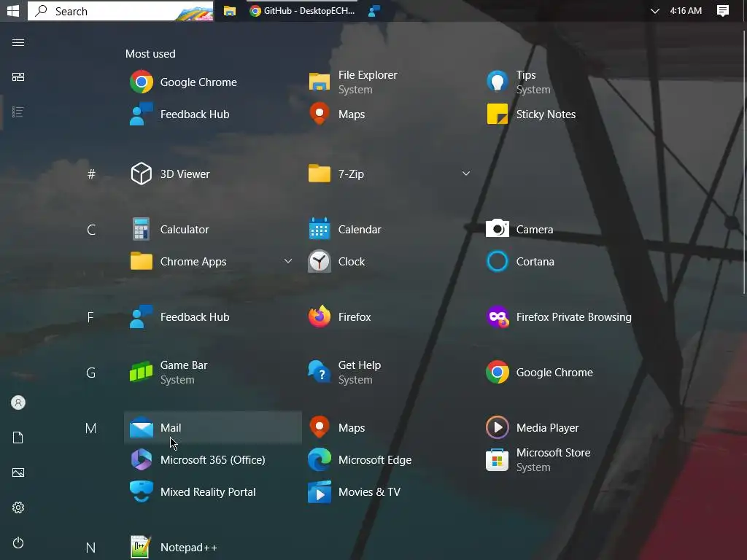Open Game Bar

212,373
